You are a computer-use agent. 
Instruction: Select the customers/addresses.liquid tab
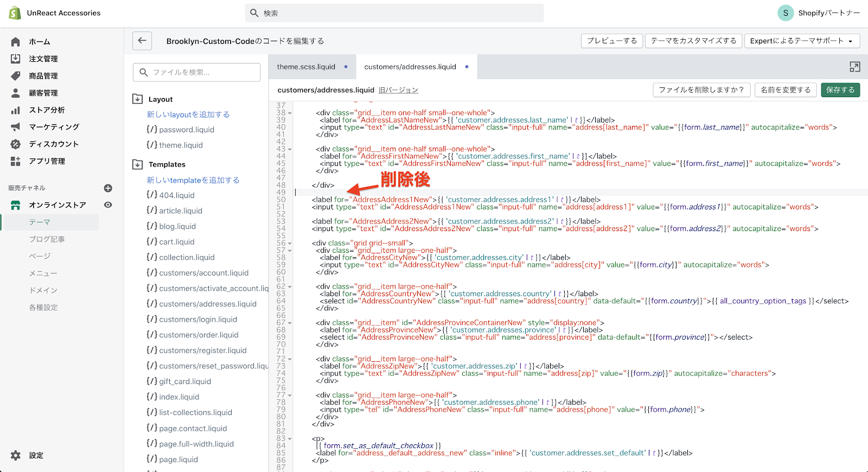pos(410,67)
